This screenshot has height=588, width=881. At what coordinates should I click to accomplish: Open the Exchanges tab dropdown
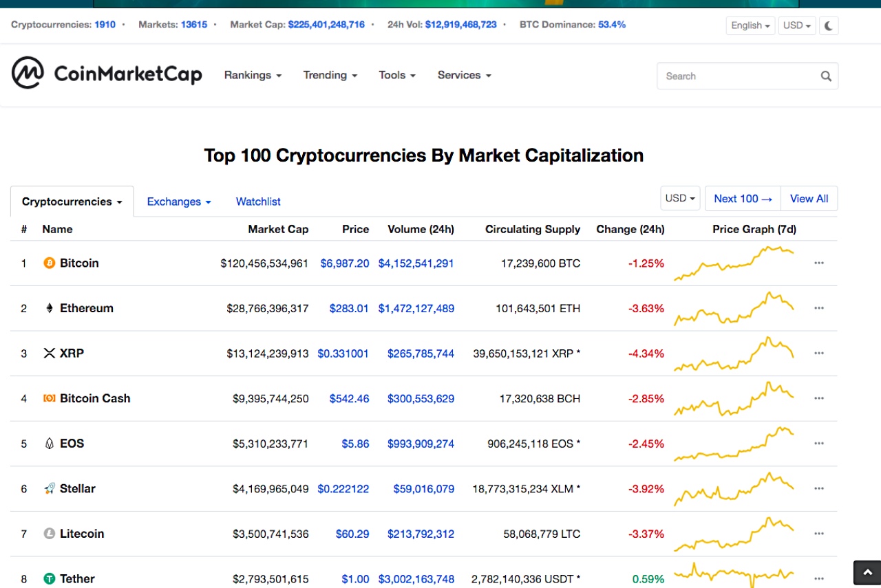[179, 202]
